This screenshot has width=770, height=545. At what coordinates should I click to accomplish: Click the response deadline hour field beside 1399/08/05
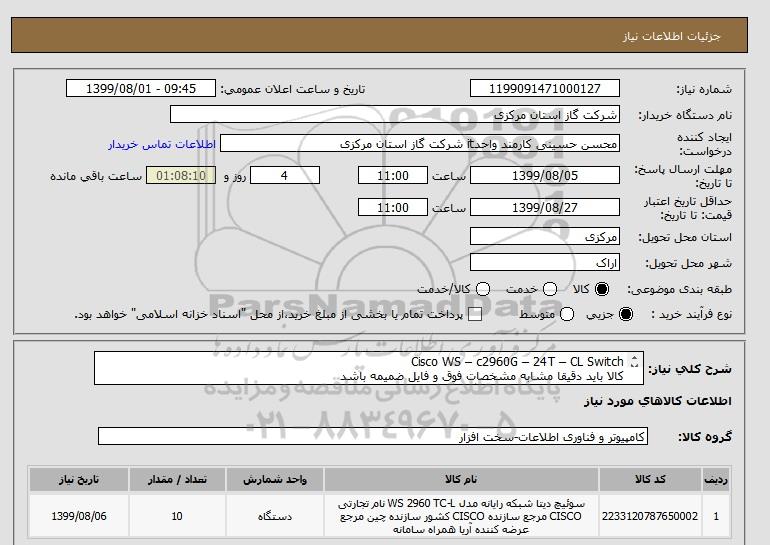coord(393,175)
